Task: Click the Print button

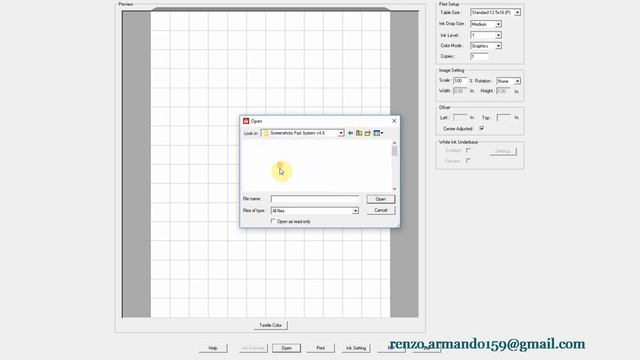Action: pyautogui.click(x=320, y=348)
